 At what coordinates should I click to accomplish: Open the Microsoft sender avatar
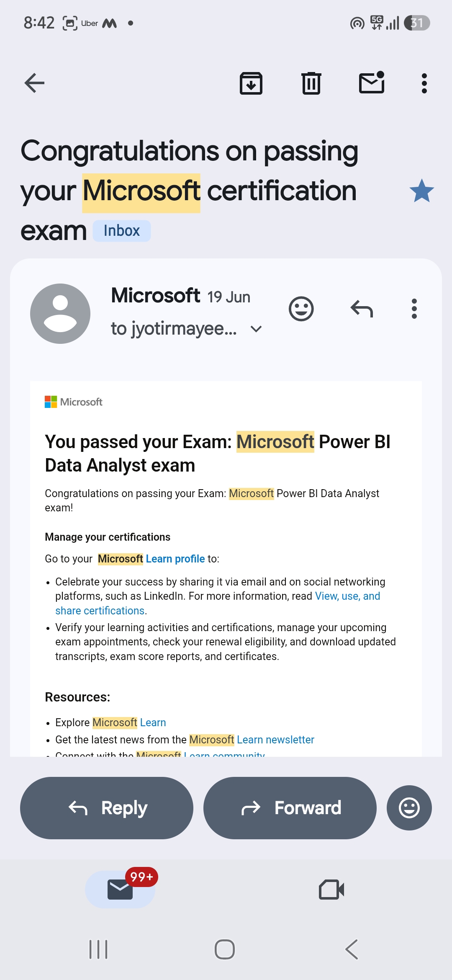[x=60, y=314]
